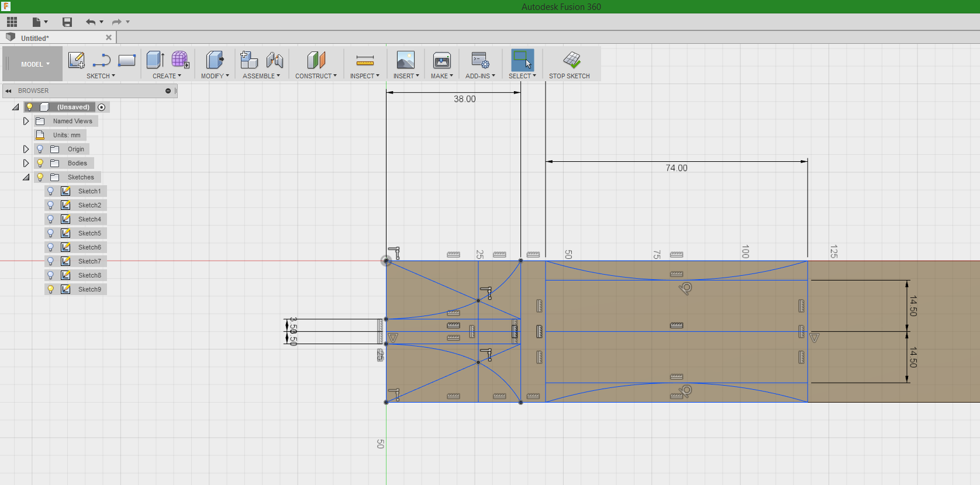Toggle the (Unsaved) component activate radio button
The height and width of the screenshot is (485, 980).
tap(102, 108)
